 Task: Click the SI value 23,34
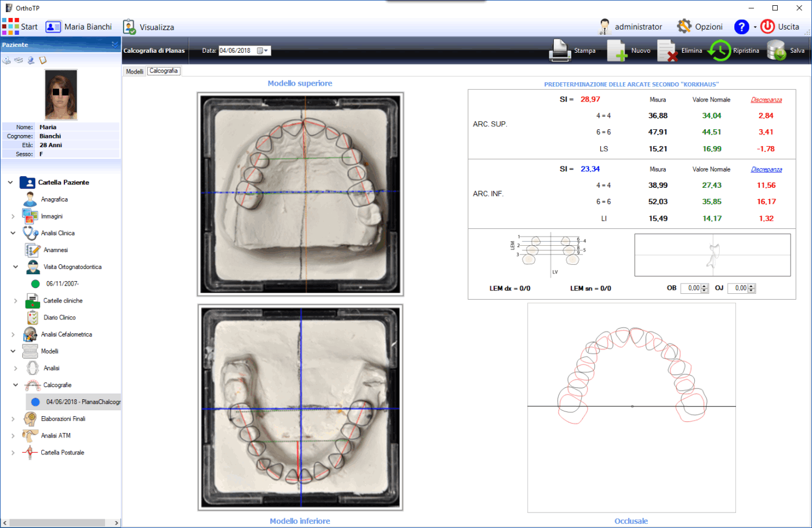click(x=590, y=169)
